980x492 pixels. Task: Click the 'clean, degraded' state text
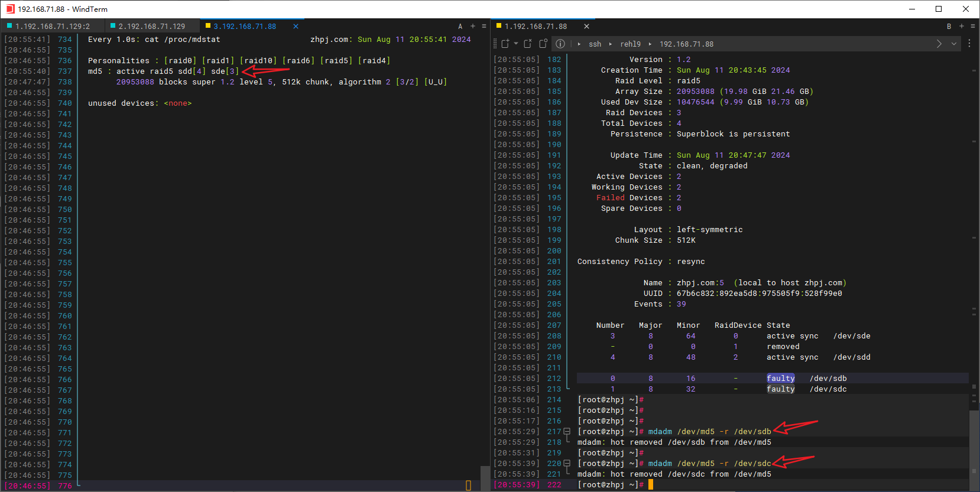click(712, 166)
